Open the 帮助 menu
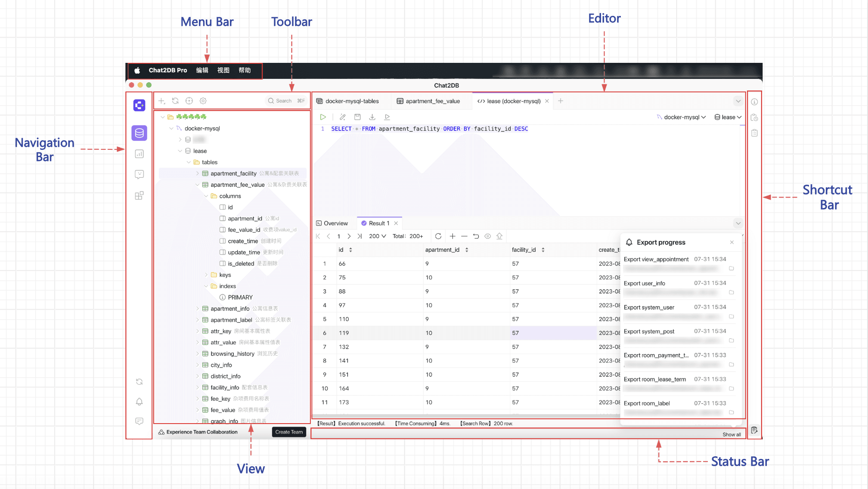The height and width of the screenshot is (489, 868). point(245,70)
